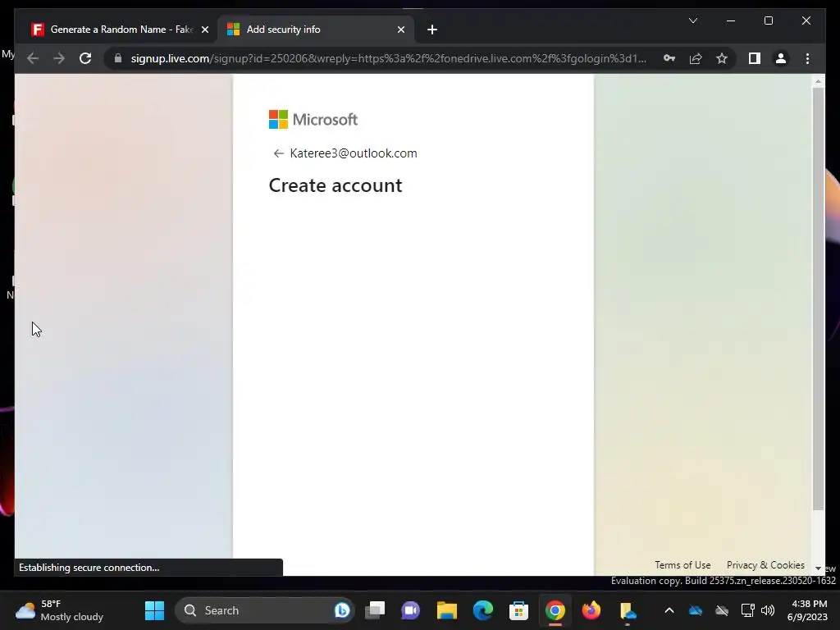Go back via arrow beside Kateree3@outlook.com
840x630 pixels.
point(278,153)
